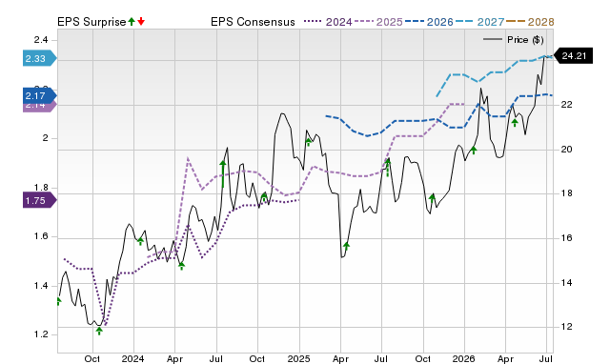Click the Price ($) legend entry
This screenshot has height=364, width=610.
click(513, 40)
